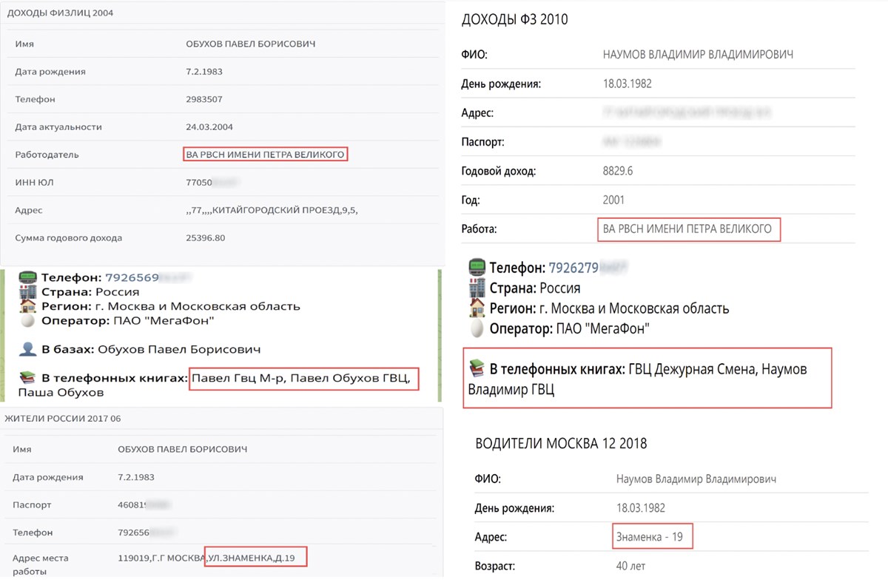Click the phone icon beside the 7926569 number

click(28, 278)
